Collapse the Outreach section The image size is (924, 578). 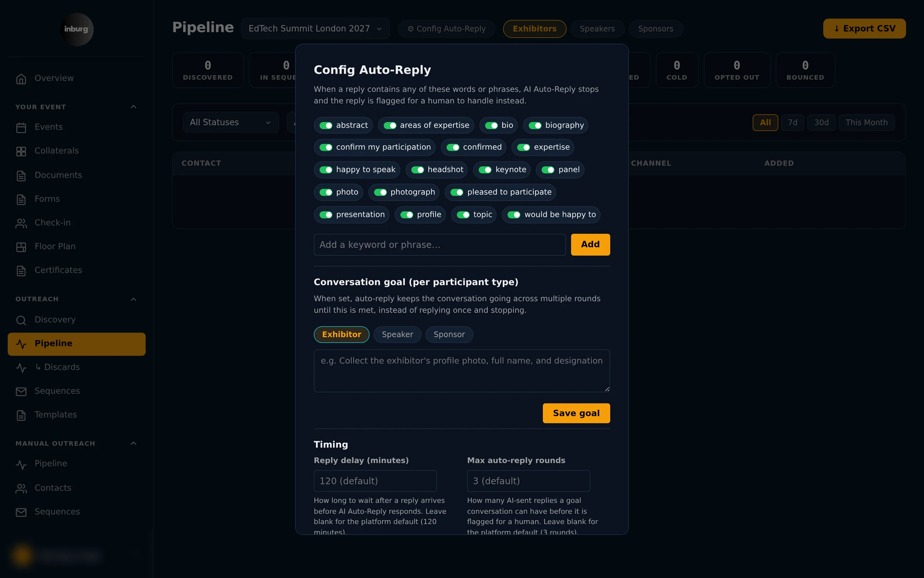[x=134, y=299]
